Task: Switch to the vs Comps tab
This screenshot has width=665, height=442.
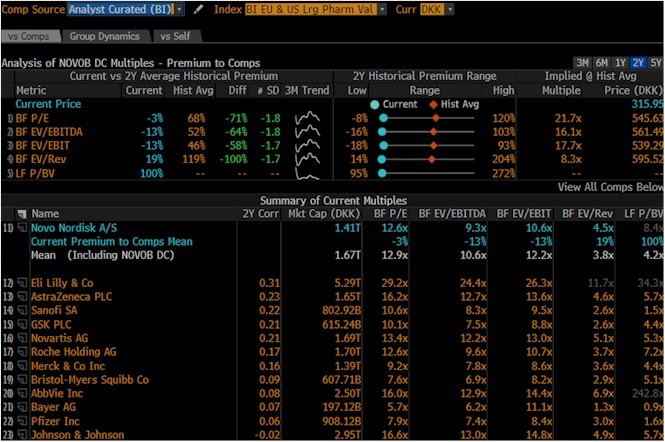Action: [28, 36]
